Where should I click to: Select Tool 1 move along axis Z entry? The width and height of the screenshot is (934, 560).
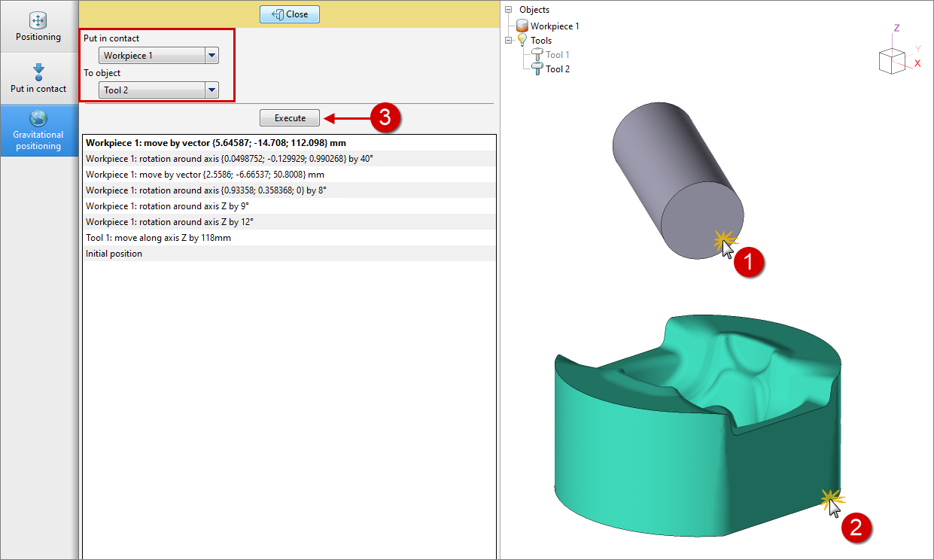click(159, 238)
